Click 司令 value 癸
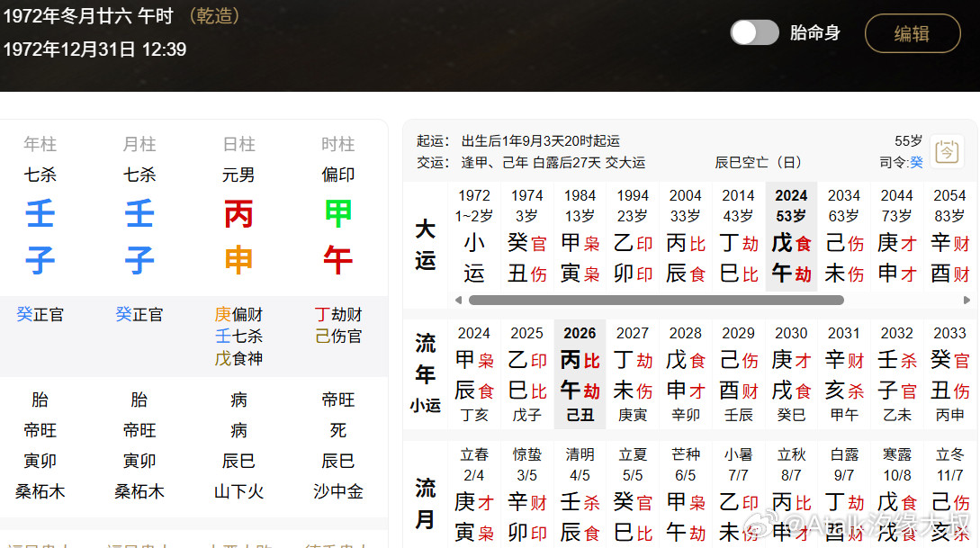The image size is (980, 548). (x=916, y=163)
